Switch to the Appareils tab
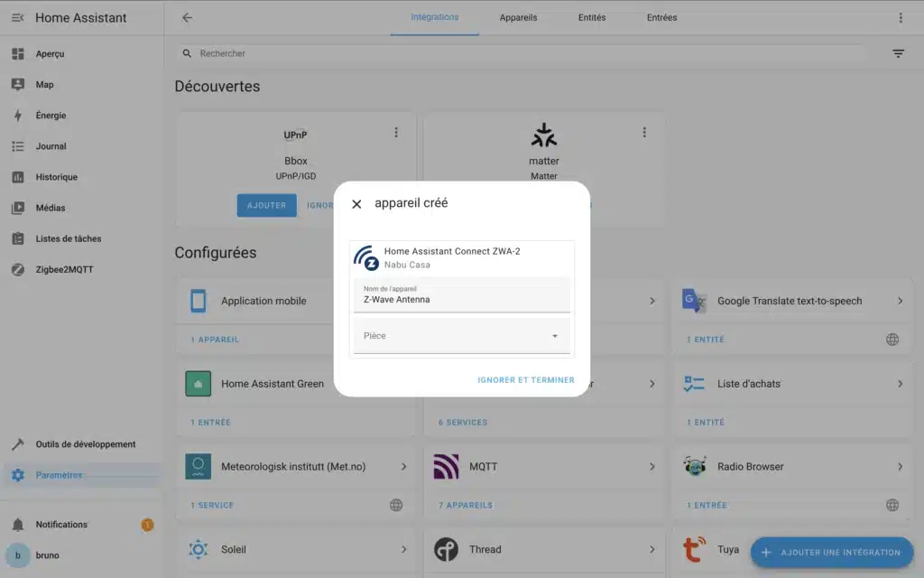 518,18
